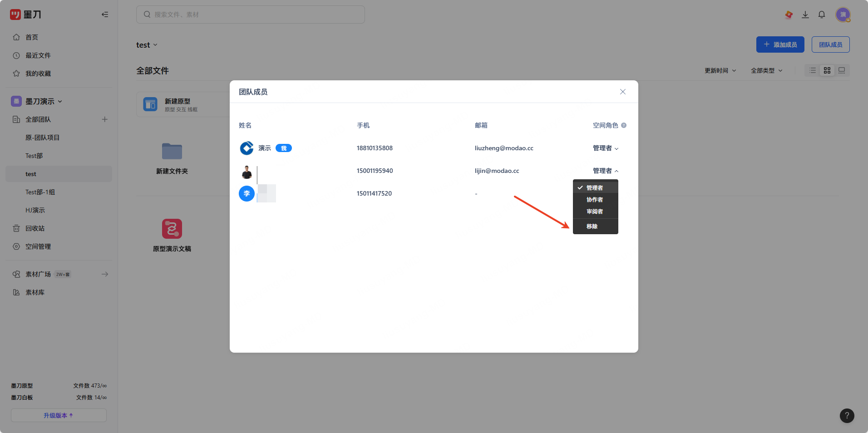Switch to grid view icon
Screen dimensions: 868x433
tap(827, 70)
